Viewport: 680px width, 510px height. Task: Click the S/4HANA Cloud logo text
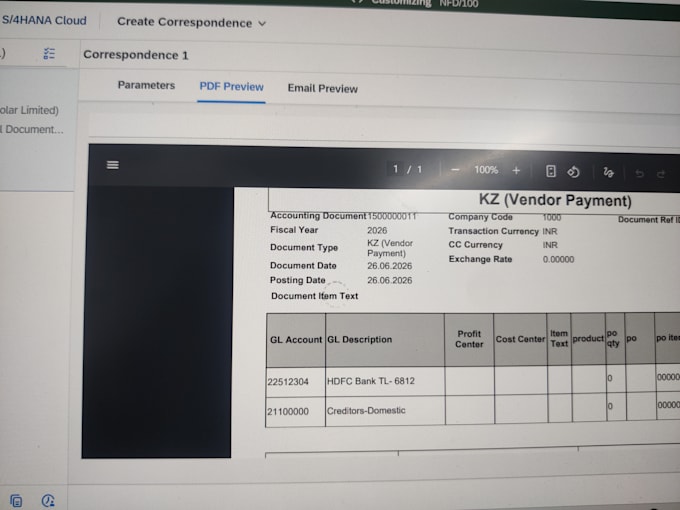[x=44, y=20]
